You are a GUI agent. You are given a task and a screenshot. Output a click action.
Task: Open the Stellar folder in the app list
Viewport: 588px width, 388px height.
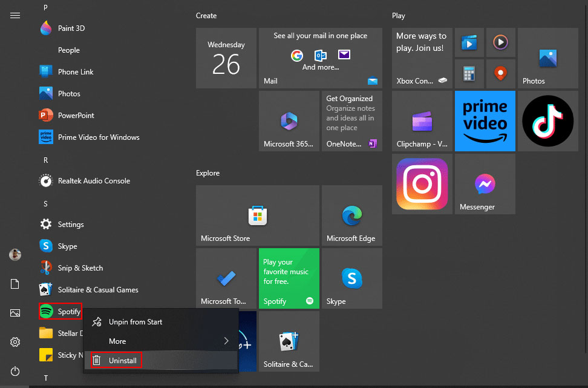(x=60, y=333)
